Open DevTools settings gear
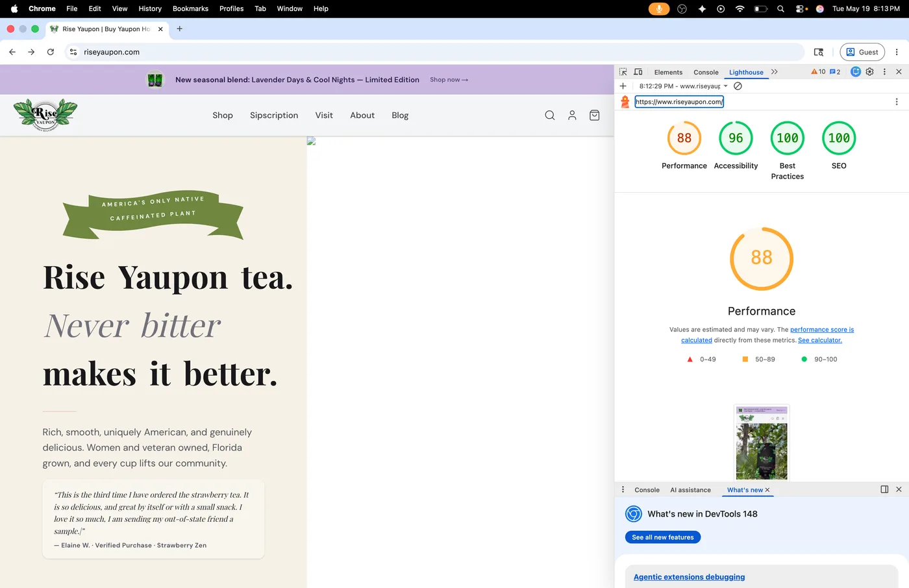Screen dimensions: 909x588 tap(870, 72)
